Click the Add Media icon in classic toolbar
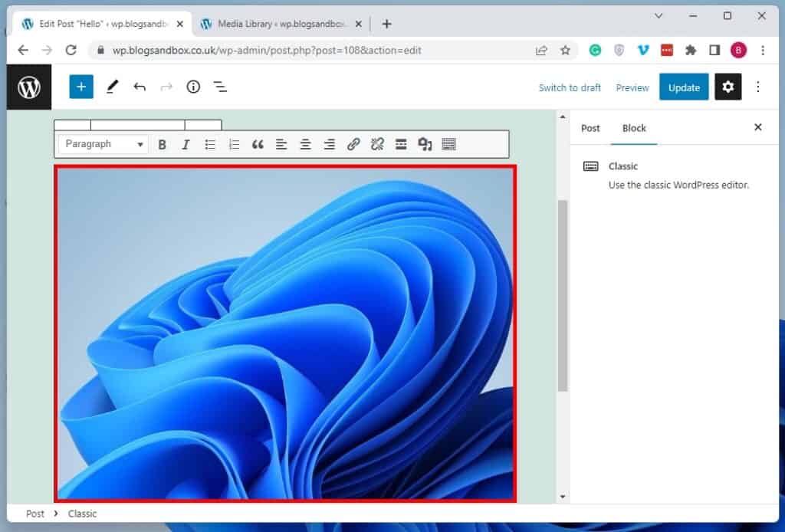The height and width of the screenshot is (532, 785). pyautogui.click(x=425, y=145)
